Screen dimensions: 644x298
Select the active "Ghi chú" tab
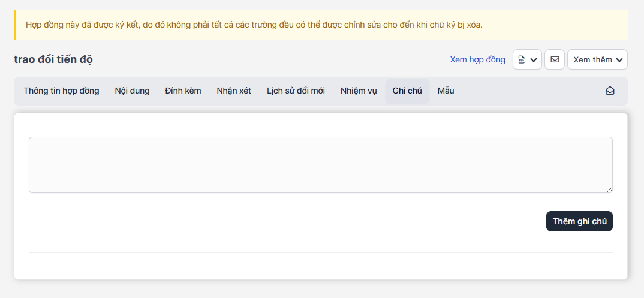(x=407, y=91)
